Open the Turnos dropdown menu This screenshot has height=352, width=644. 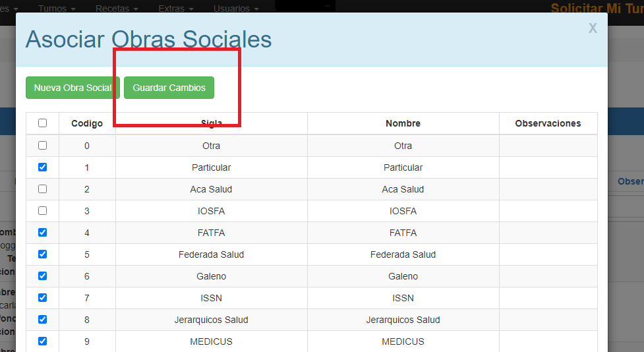click(x=57, y=9)
